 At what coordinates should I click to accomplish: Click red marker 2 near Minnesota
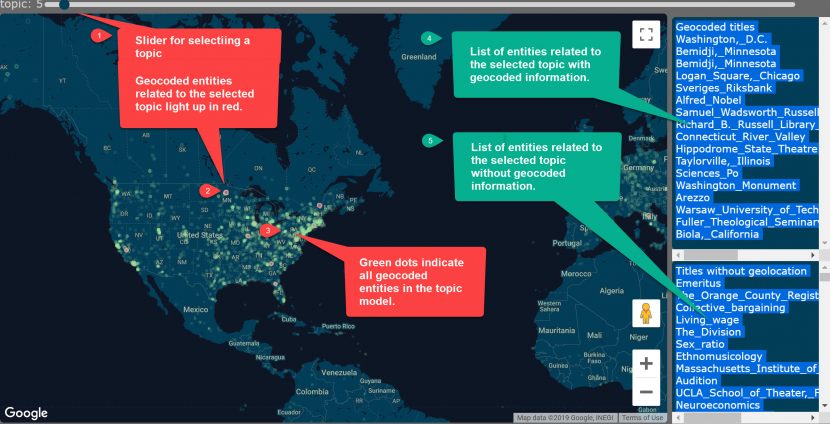point(207,190)
